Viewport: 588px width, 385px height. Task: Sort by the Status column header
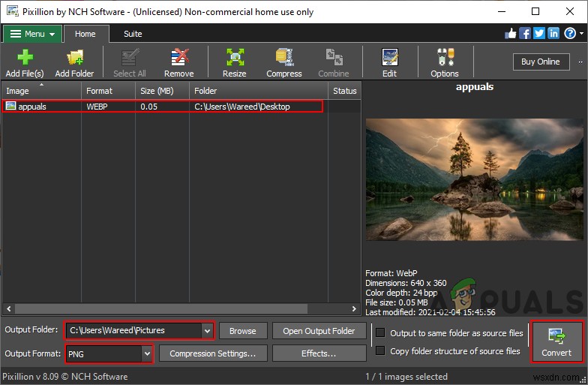[x=345, y=91]
